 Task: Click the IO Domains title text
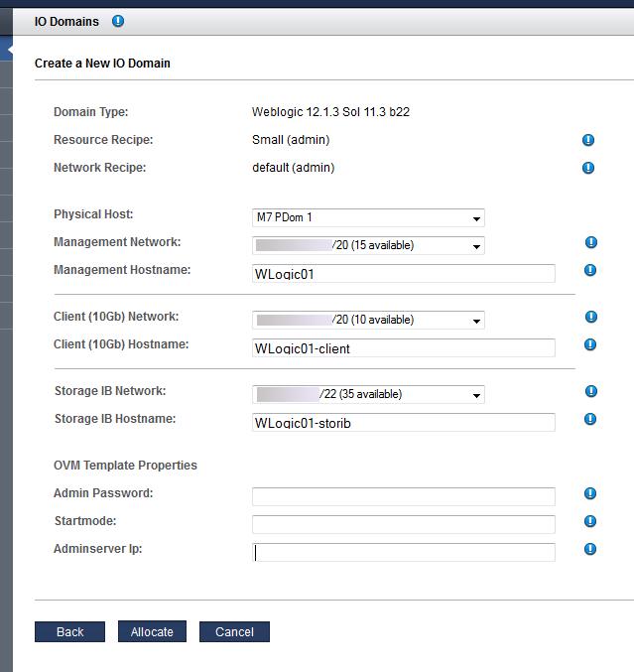[x=66, y=22]
